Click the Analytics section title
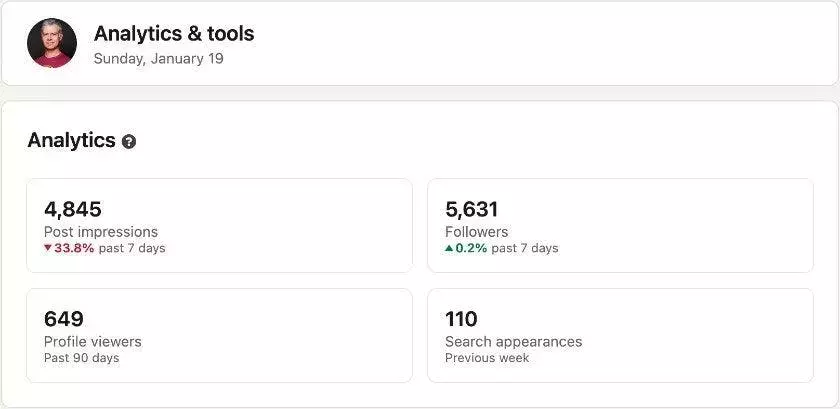 coord(71,140)
